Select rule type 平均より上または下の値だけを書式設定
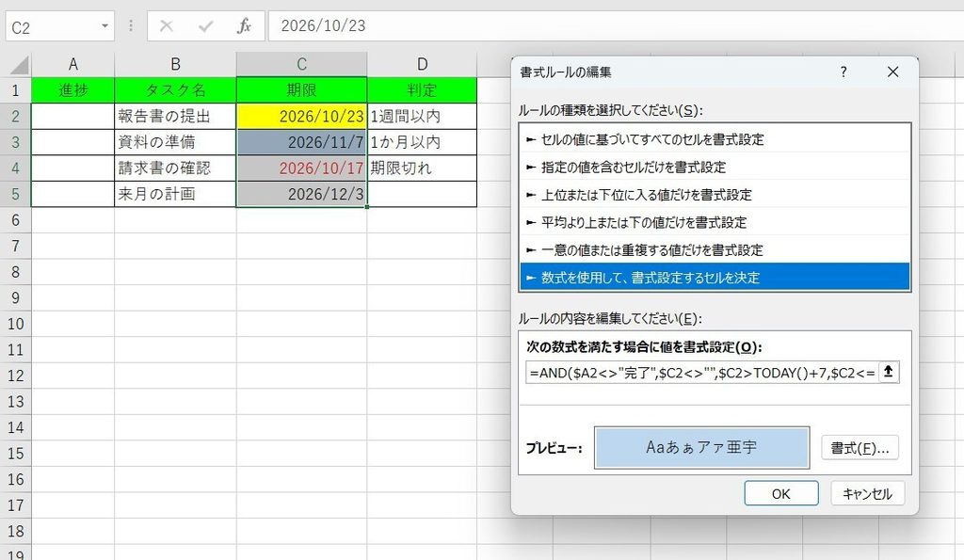The image size is (964, 560). 715,222
